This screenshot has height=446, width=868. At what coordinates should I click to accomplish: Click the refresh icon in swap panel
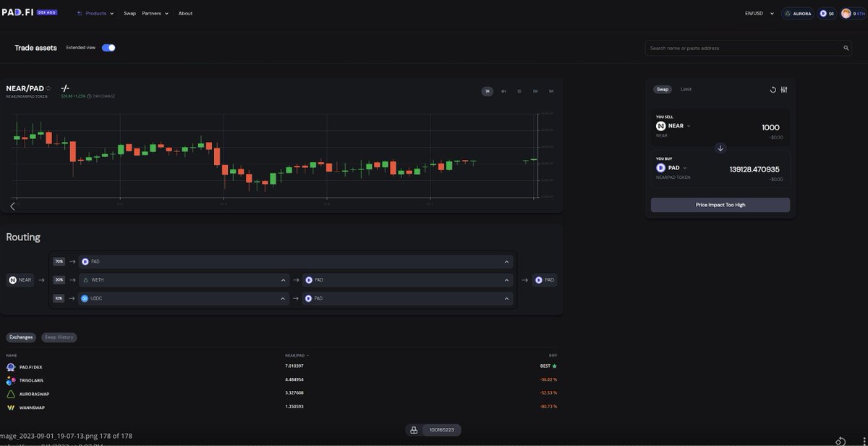point(773,90)
